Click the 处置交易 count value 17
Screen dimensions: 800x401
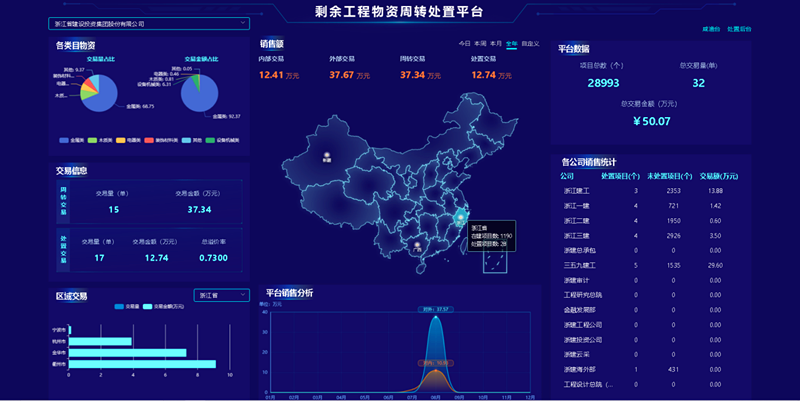tap(99, 258)
